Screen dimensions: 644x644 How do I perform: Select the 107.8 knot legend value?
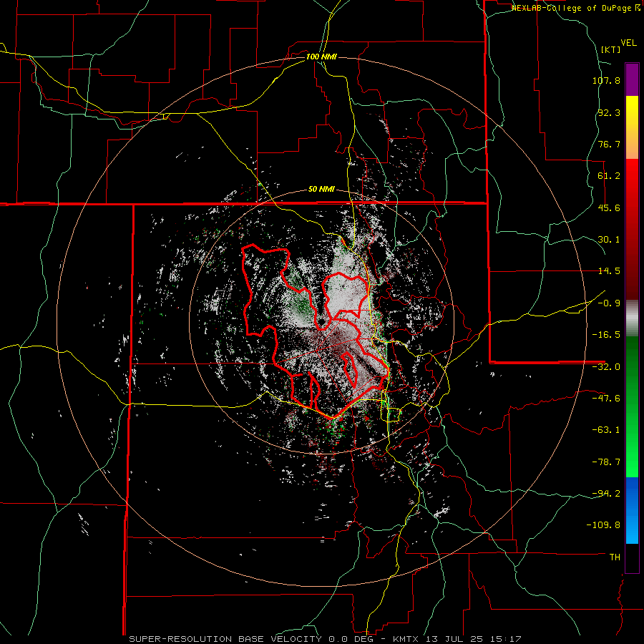[x=606, y=80]
